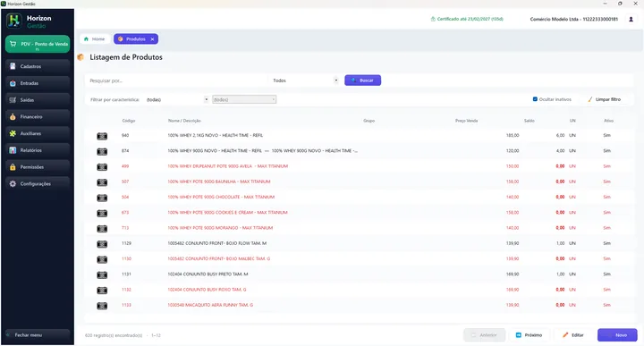The height and width of the screenshot is (346, 644).
Task: Focus the Pesquisar por search field
Action: [176, 80]
